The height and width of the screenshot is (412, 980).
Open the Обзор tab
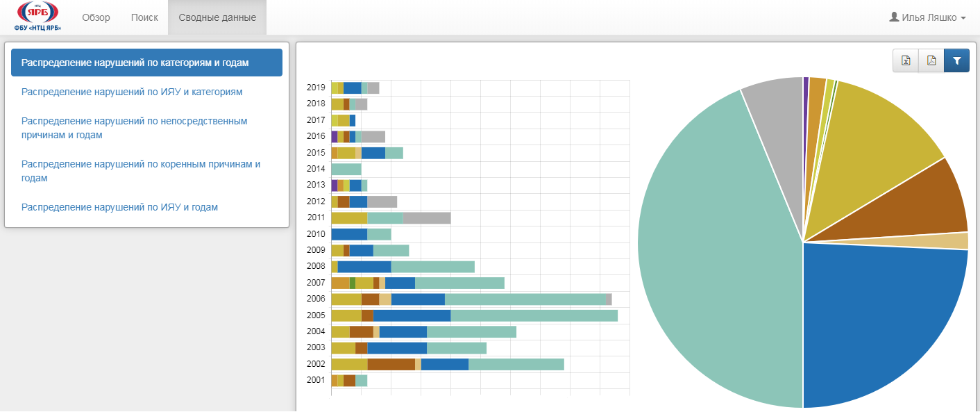point(96,17)
